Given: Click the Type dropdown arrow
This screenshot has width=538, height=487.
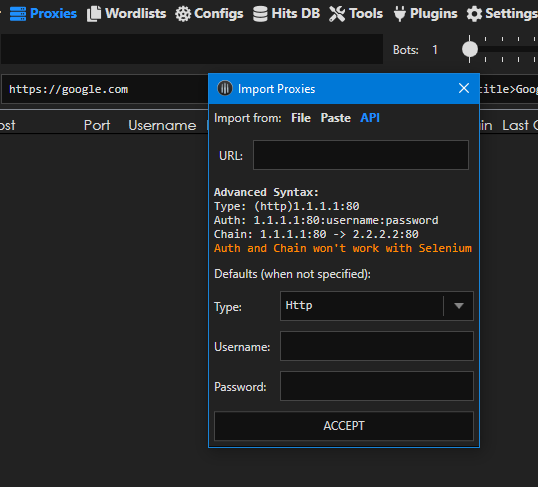Looking at the screenshot, I should [459, 306].
